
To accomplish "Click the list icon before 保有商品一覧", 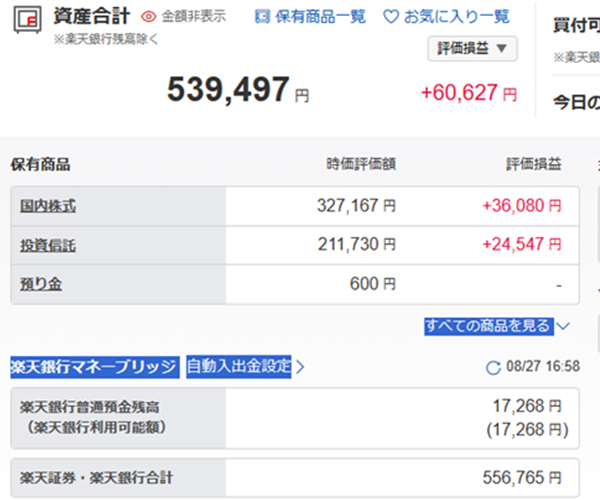I will 262,17.
